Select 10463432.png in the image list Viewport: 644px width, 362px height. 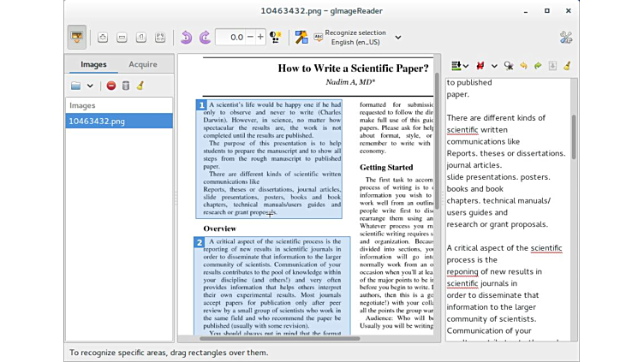click(119, 121)
